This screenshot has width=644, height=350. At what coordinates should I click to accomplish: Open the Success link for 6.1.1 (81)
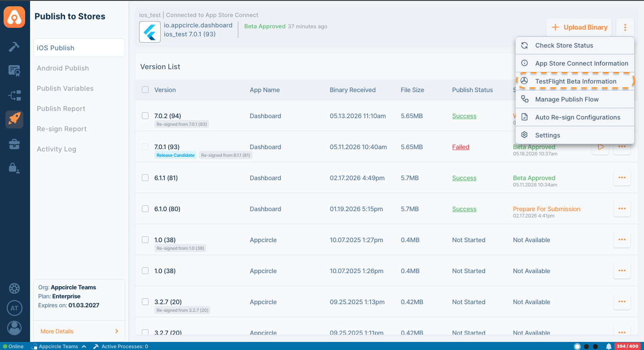(464, 178)
